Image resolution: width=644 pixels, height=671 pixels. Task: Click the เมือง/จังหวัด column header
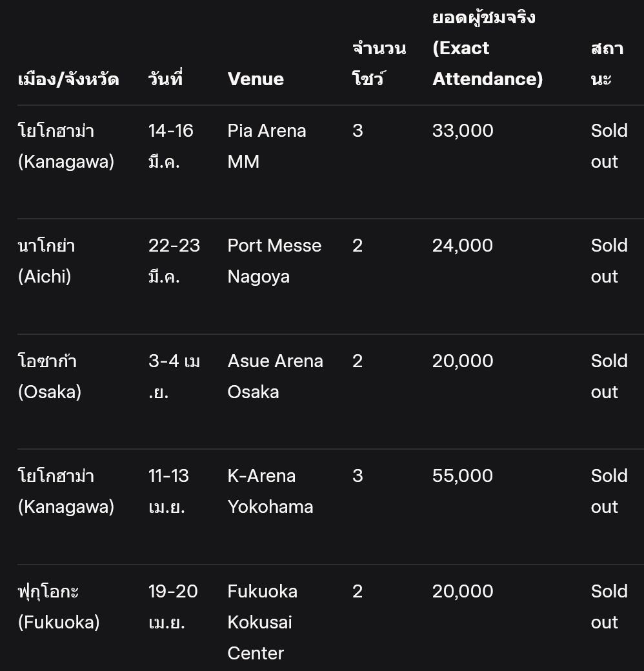pyautogui.click(x=68, y=79)
